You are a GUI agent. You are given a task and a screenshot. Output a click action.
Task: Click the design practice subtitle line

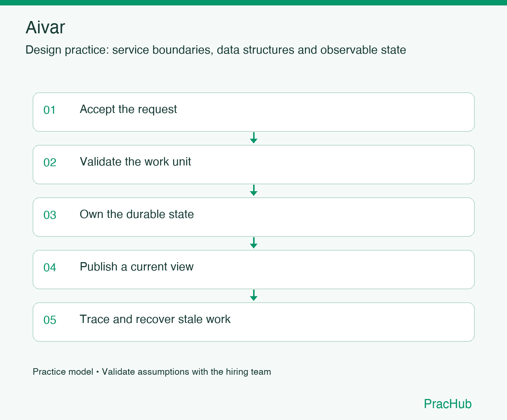216,50
